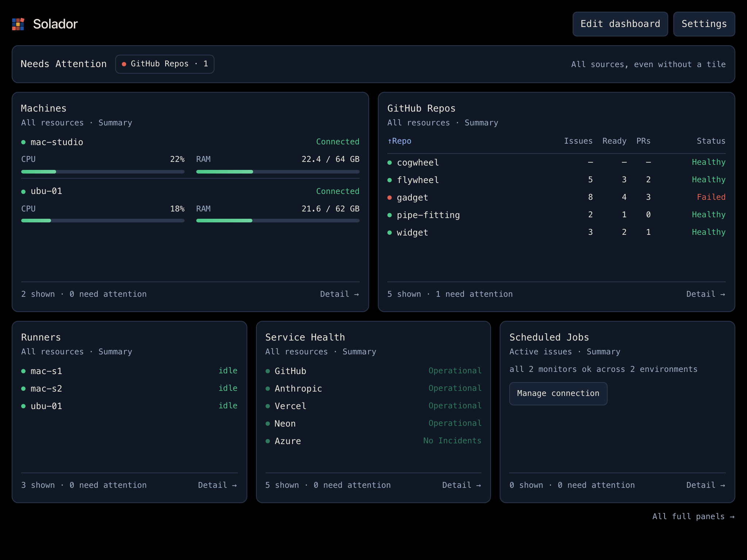747x560 pixels.
Task: Select the Neon service row
Action: pyautogui.click(x=373, y=424)
